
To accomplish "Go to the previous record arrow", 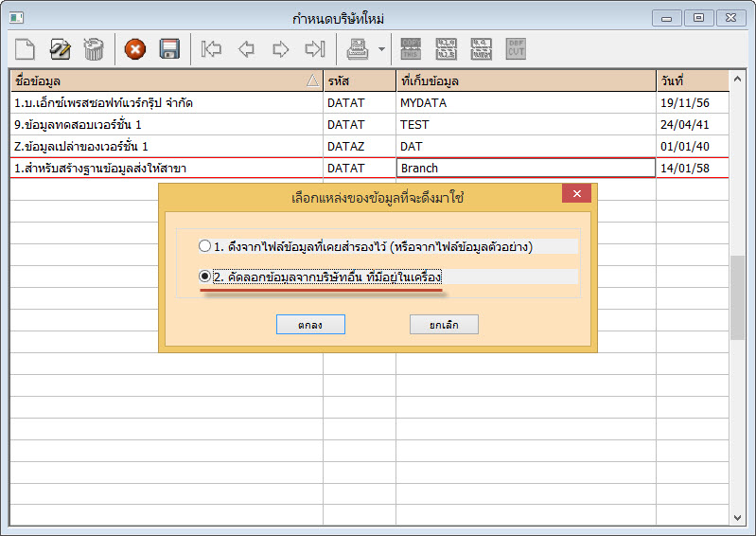I will coord(246,49).
